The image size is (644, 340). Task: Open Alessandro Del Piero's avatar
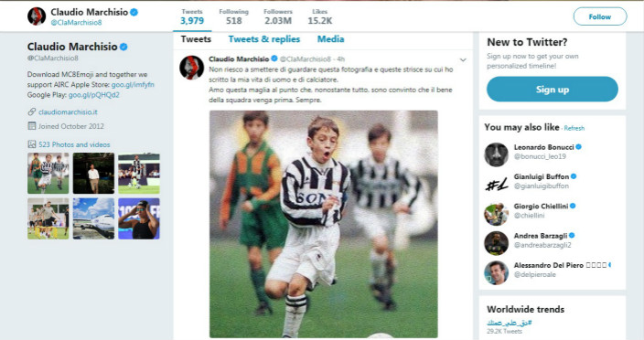(496, 272)
